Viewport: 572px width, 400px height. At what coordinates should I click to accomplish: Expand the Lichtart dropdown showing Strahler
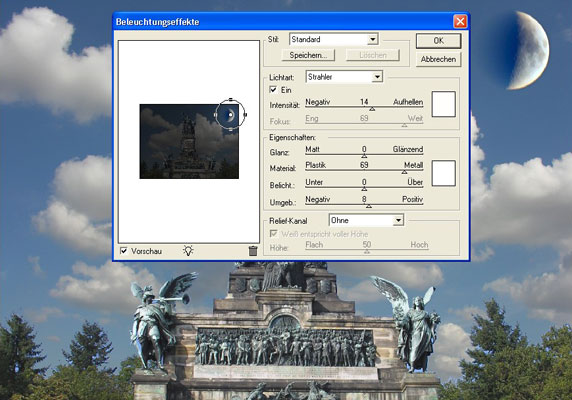coord(344,77)
